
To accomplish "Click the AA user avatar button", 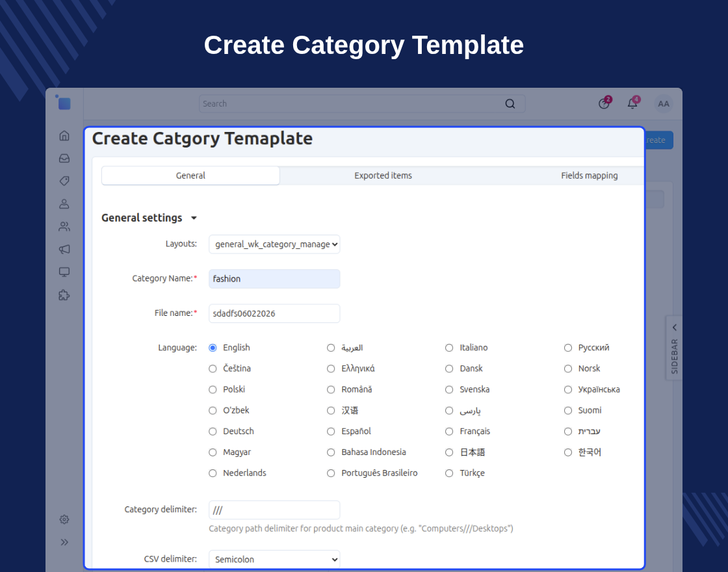I will click(x=664, y=103).
